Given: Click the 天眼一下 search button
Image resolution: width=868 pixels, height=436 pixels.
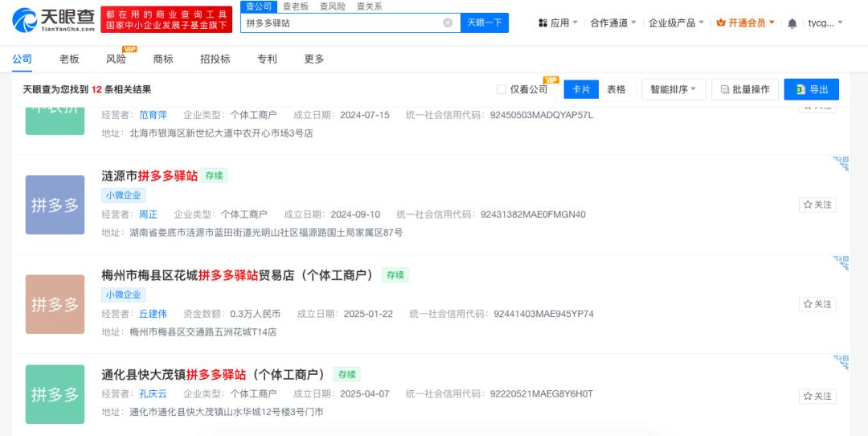Looking at the screenshot, I should tap(485, 23).
